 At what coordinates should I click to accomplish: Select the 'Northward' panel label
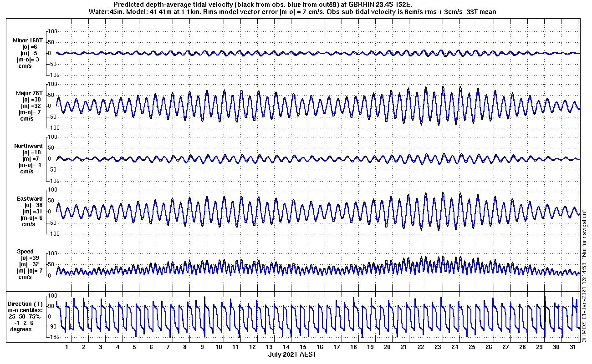point(28,146)
